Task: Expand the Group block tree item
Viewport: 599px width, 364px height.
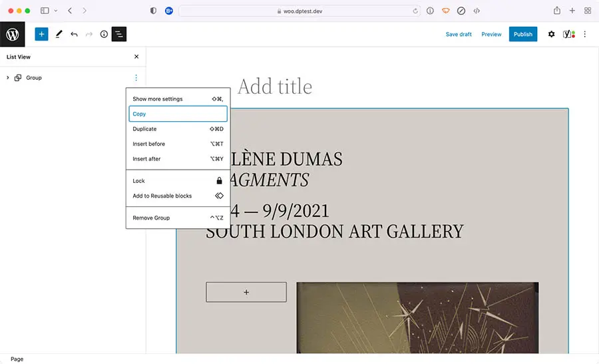Action: (7, 78)
